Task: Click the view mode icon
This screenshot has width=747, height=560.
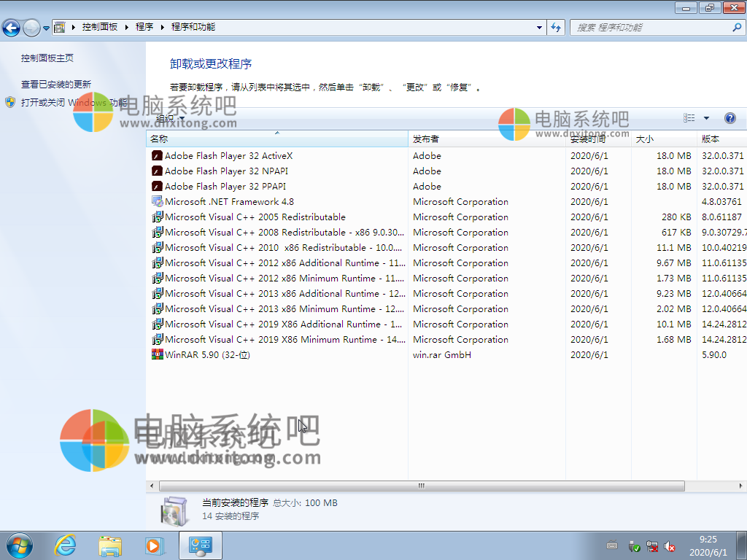Action: [689, 118]
